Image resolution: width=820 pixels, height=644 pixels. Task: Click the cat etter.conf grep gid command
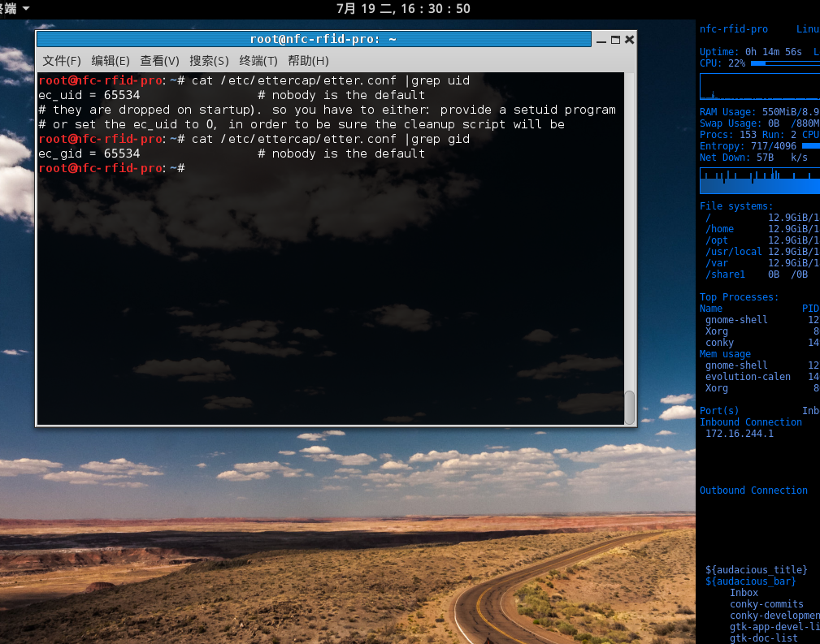click(x=331, y=139)
